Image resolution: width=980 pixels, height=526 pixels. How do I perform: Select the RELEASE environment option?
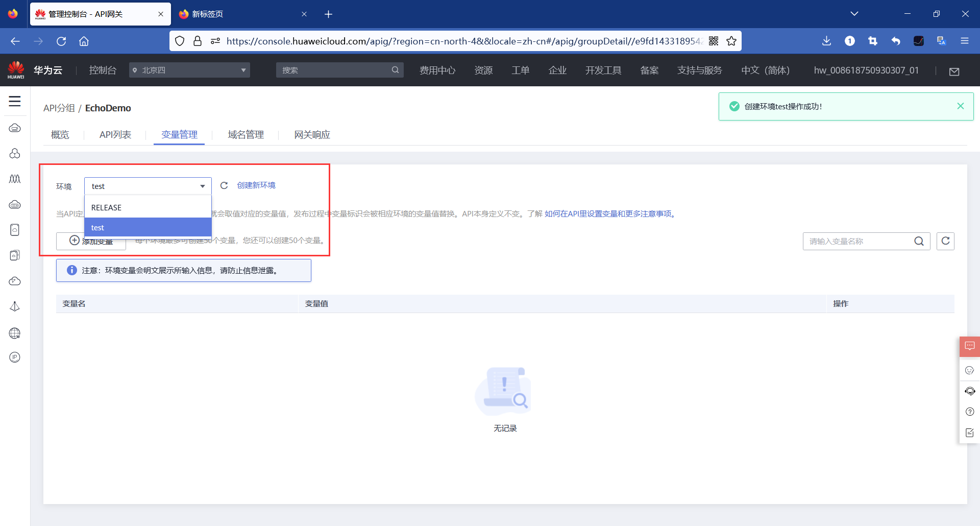(148, 207)
